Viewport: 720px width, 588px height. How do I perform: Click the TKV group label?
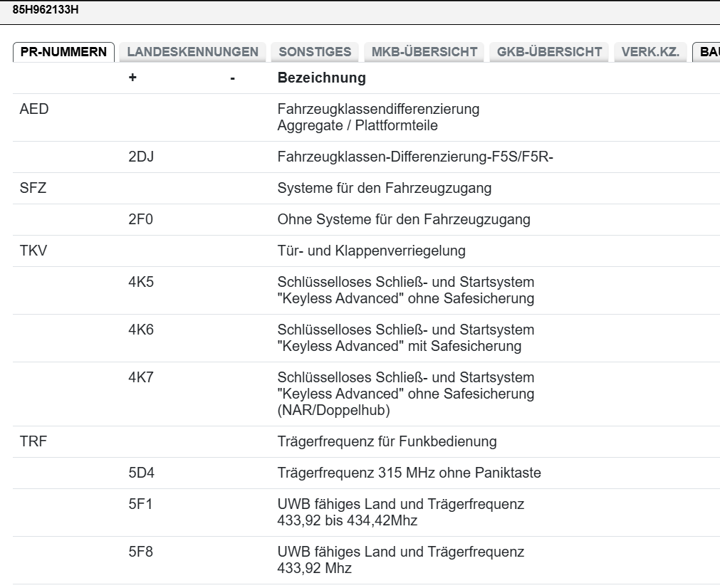point(33,251)
